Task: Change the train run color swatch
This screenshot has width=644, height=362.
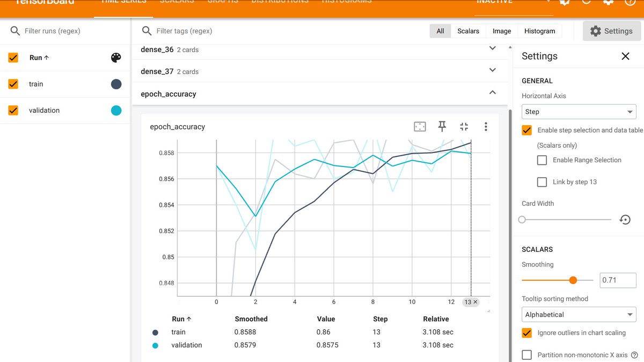Action: (x=116, y=84)
